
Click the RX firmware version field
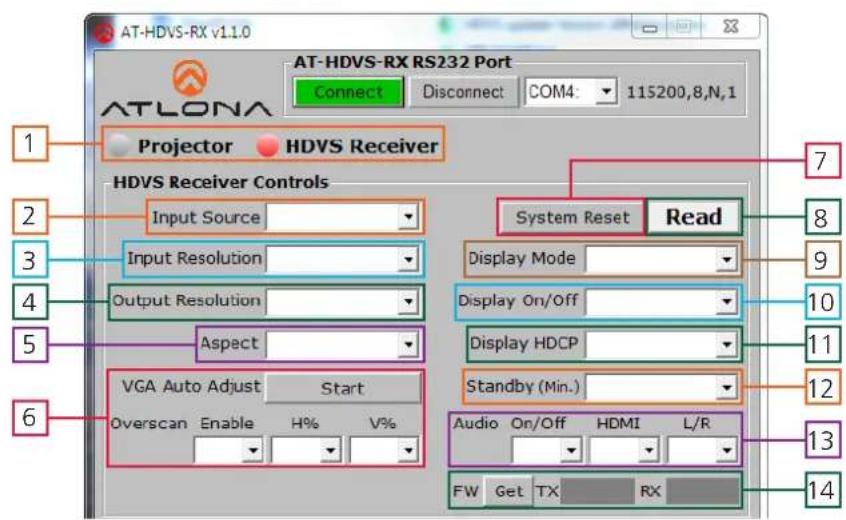[x=702, y=491]
